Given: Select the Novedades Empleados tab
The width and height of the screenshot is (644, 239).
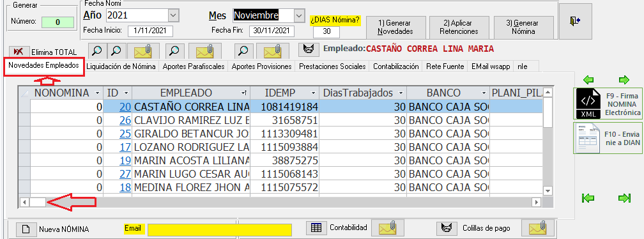Looking at the screenshot, I should tap(44, 65).
